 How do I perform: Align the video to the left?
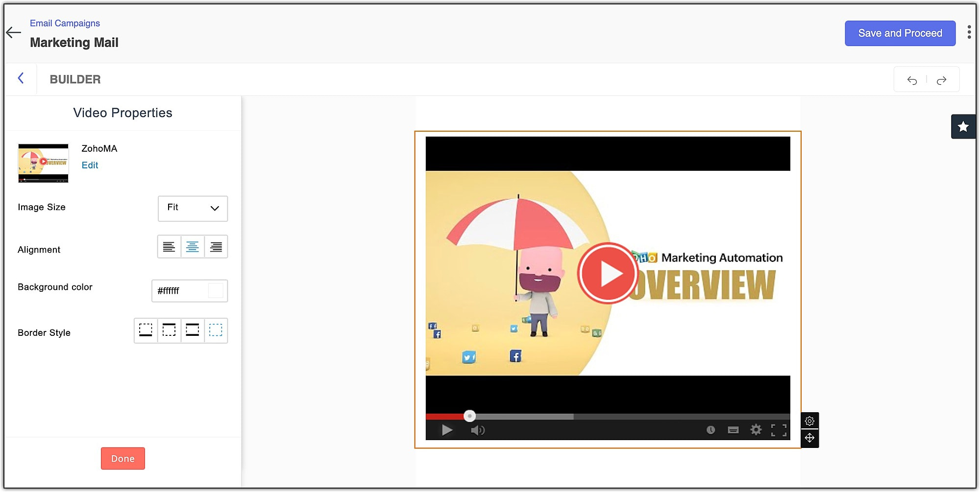[x=169, y=247]
